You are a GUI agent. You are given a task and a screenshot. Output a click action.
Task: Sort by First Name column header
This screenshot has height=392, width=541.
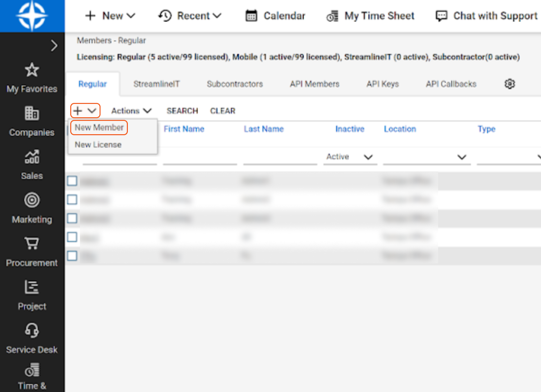coord(184,129)
